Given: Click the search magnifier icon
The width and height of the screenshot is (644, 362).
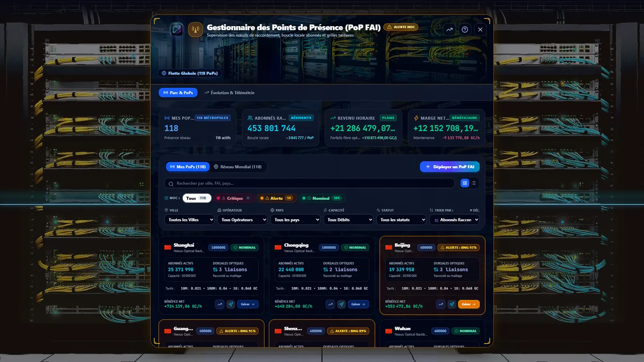Looking at the screenshot, I should click(171, 183).
